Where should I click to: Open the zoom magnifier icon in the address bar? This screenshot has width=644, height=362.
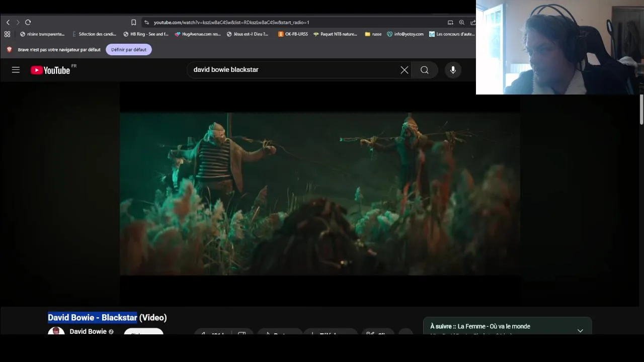(x=462, y=22)
